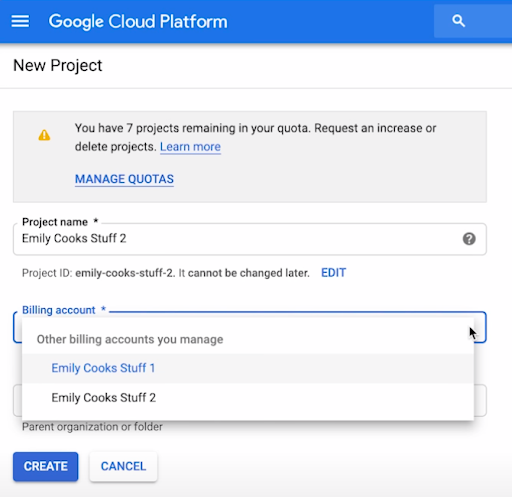Viewport: 512px width, 497px height.
Task: Click the Google Cloud Platform logo text
Action: coord(138,22)
